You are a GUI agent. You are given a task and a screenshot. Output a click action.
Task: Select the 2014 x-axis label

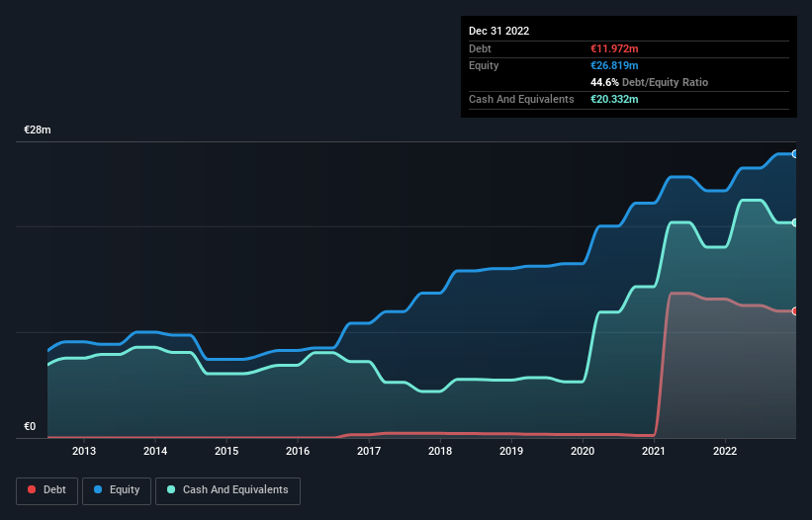155,451
